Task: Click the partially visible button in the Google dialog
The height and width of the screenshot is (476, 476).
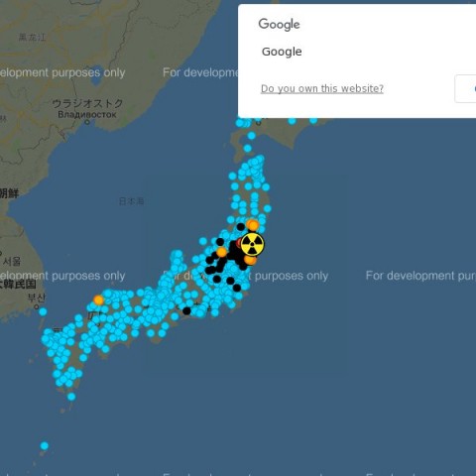Action: [x=465, y=88]
